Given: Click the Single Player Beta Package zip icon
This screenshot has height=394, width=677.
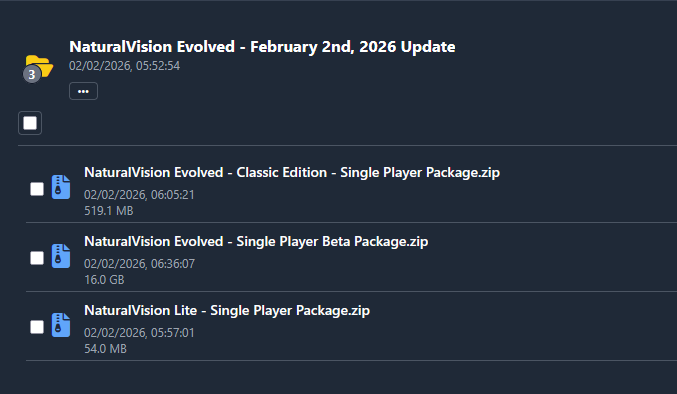Looking at the screenshot, I should coord(61,256).
